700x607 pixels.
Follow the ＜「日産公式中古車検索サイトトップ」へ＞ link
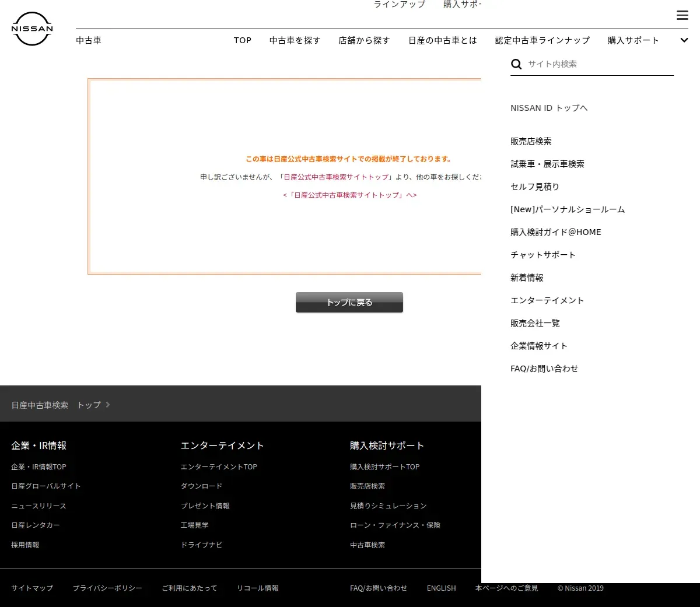click(x=350, y=195)
